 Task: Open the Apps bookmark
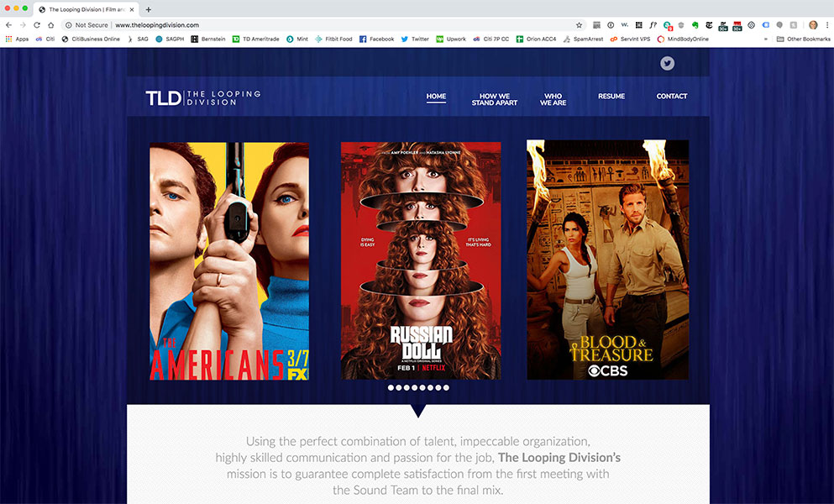click(x=17, y=39)
